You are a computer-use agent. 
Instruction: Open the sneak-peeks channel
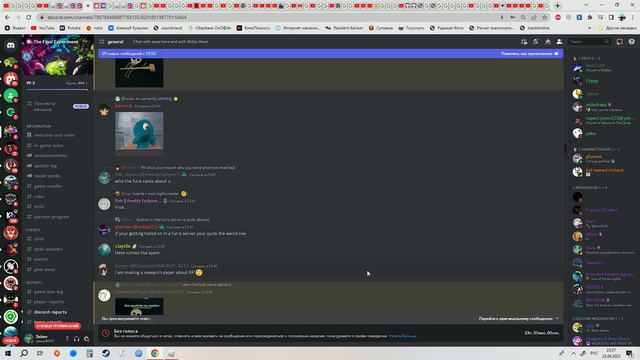coord(47,176)
